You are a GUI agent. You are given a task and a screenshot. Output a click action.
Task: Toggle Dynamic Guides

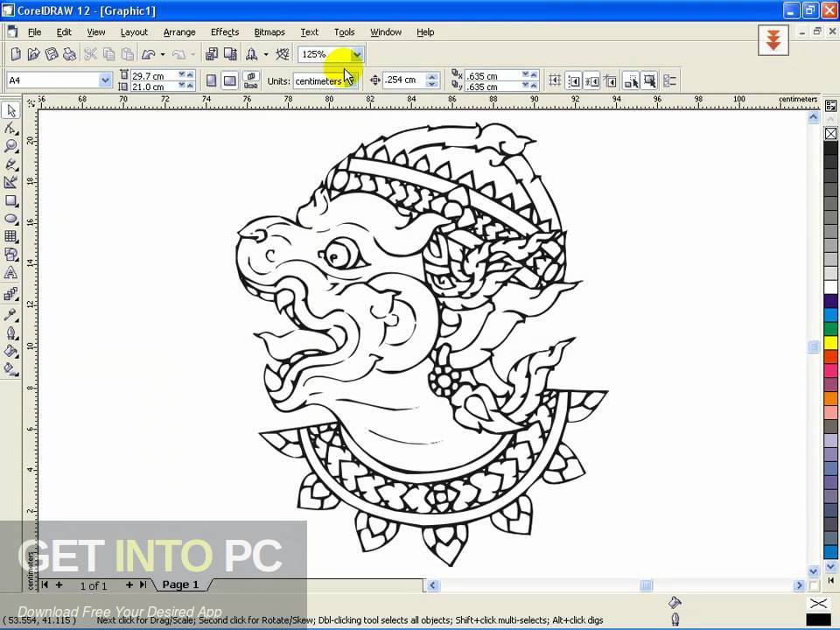pos(610,80)
